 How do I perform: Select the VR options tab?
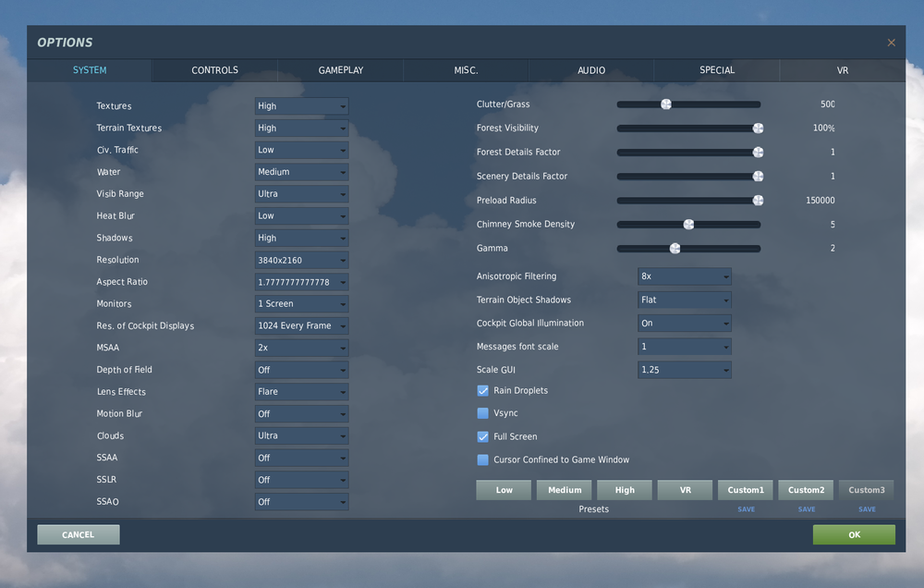(843, 69)
